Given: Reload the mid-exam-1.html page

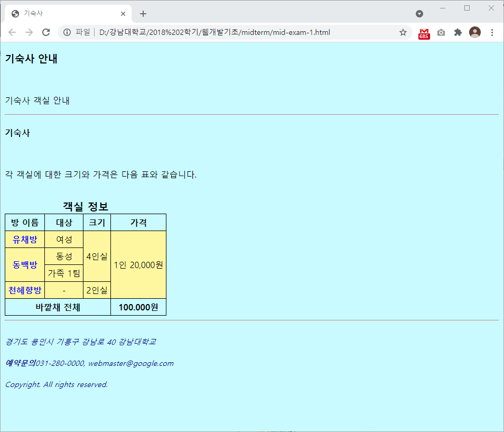Looking at the screenshot, I should 46,32.
